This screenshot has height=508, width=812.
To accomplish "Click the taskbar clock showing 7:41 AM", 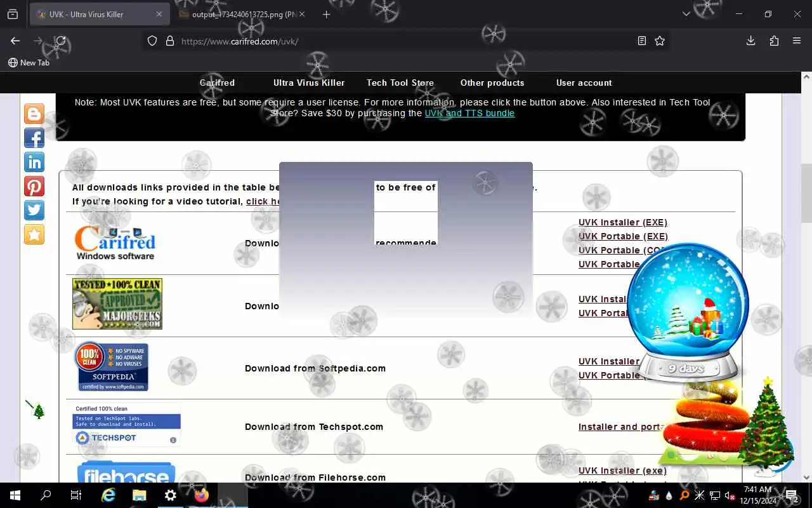I will click(x=758, y=495).
